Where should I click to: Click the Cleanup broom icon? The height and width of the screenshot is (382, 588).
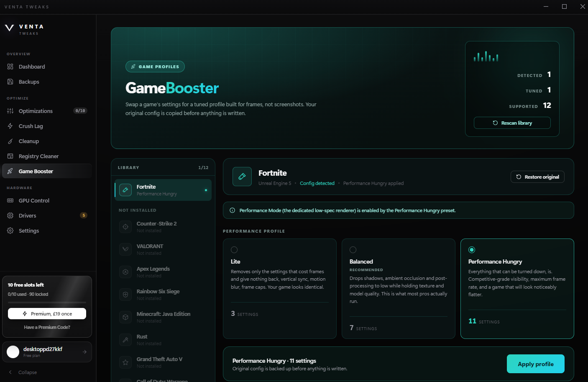10,141
